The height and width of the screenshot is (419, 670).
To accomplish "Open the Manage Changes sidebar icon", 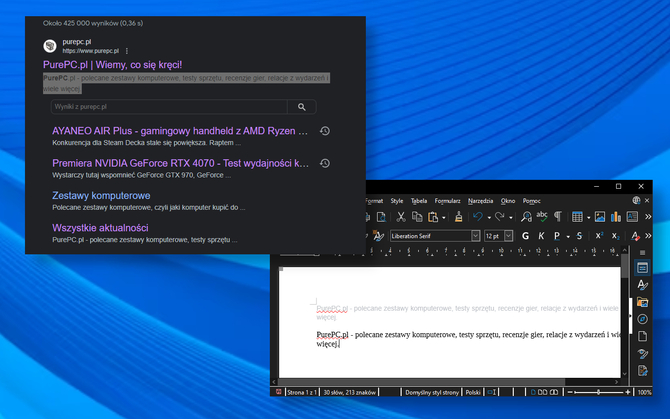I will pyautogui.click(x=642, y=370).
